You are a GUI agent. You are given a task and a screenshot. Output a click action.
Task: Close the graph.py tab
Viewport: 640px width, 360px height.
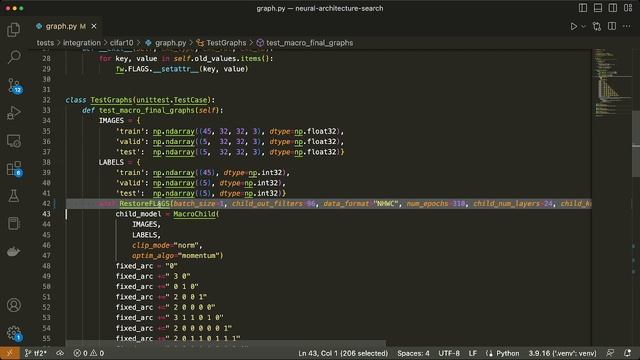pyautogui.click(x=94, y=26)
